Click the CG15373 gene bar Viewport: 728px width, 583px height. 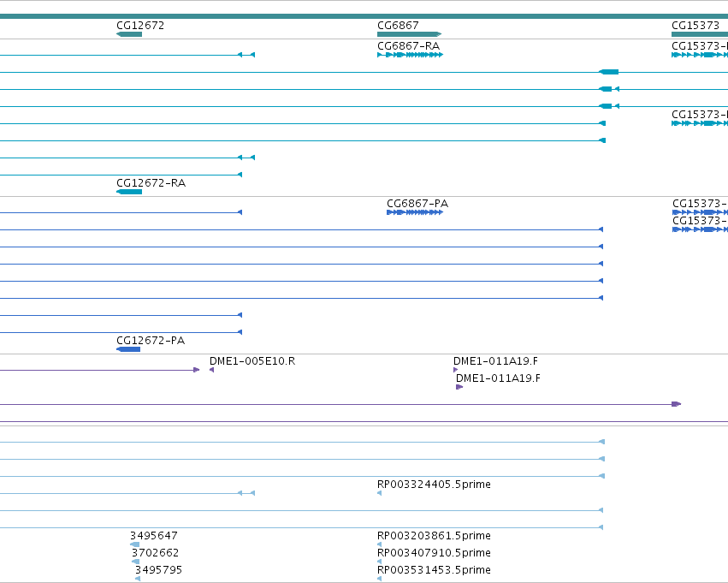pyautogui.click(x=700, y=34)
